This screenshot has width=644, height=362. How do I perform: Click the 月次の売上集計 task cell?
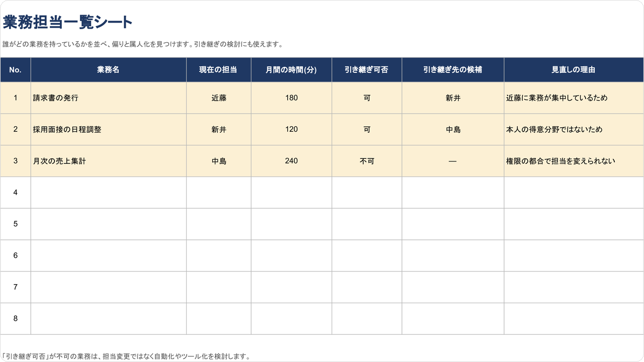109,161
